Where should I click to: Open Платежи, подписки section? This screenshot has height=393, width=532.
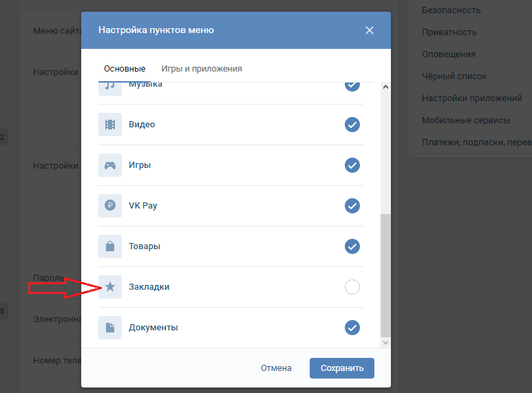[x=477, y=142]
